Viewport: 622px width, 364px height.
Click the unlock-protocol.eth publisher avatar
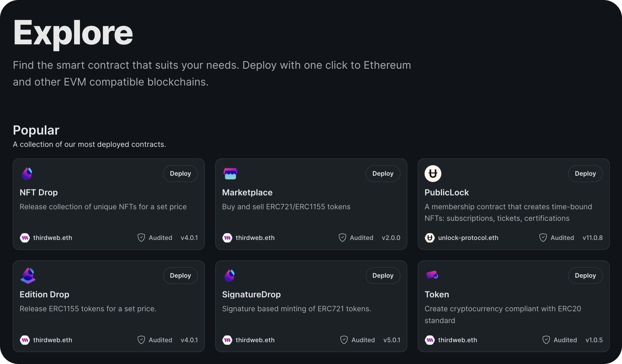[x=430, y=238]
